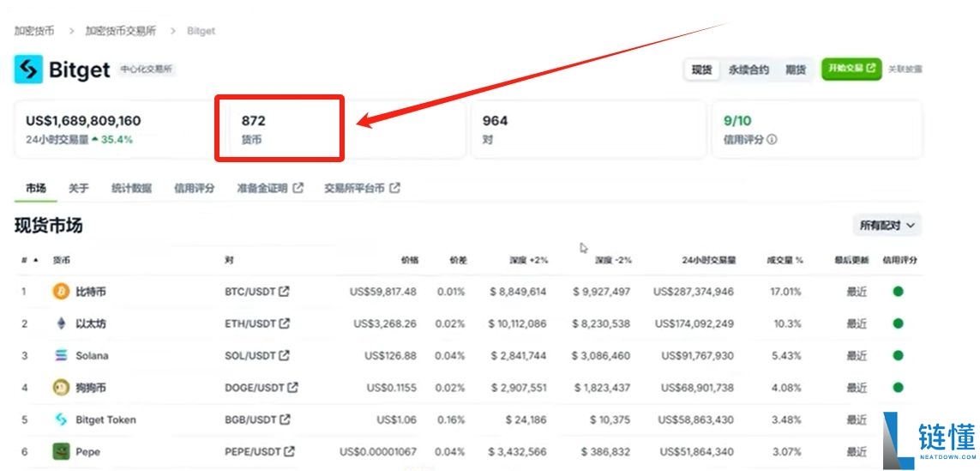Go to 加密货币交易所 breadcrumb link
This screenshot has width=980, height=471.
pyautogui.click(x=121, y=31)
